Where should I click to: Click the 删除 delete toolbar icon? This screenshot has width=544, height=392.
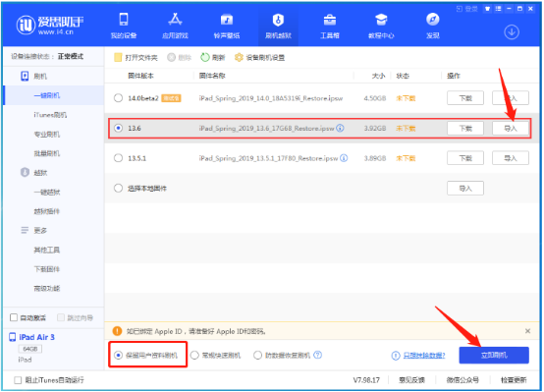click(x=172, y=57)
